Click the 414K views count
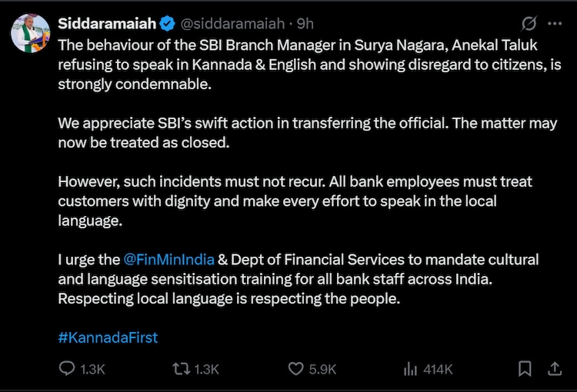The image size is (577, 392). pos(438,370)
